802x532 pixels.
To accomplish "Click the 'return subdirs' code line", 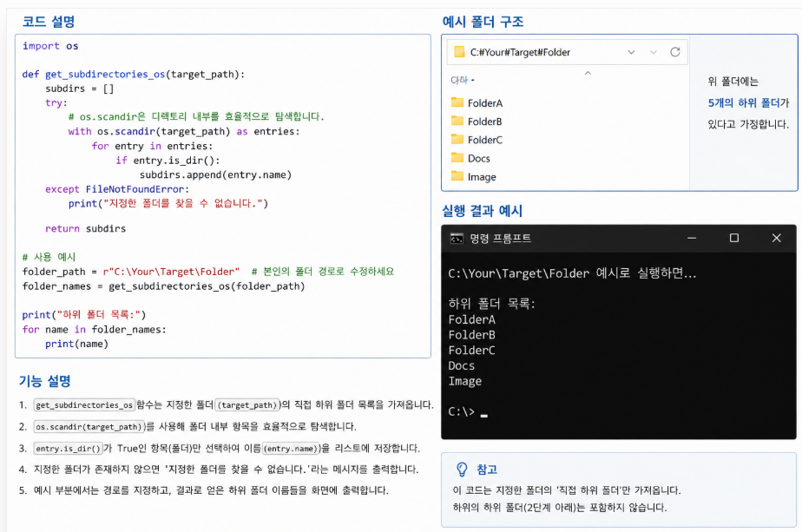I will [85, 228].
